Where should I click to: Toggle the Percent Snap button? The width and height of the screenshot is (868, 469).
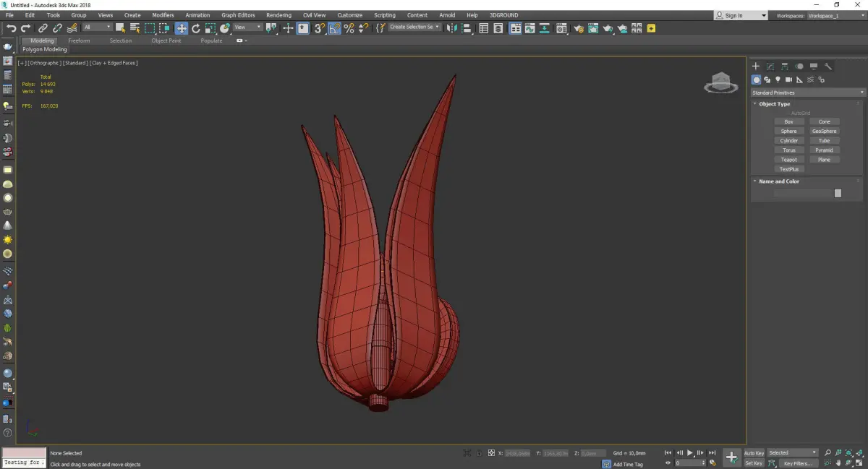coord(349,28)
